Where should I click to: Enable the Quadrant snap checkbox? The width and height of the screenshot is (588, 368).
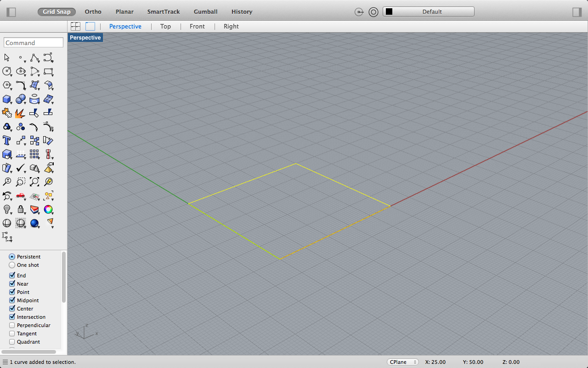12,342
